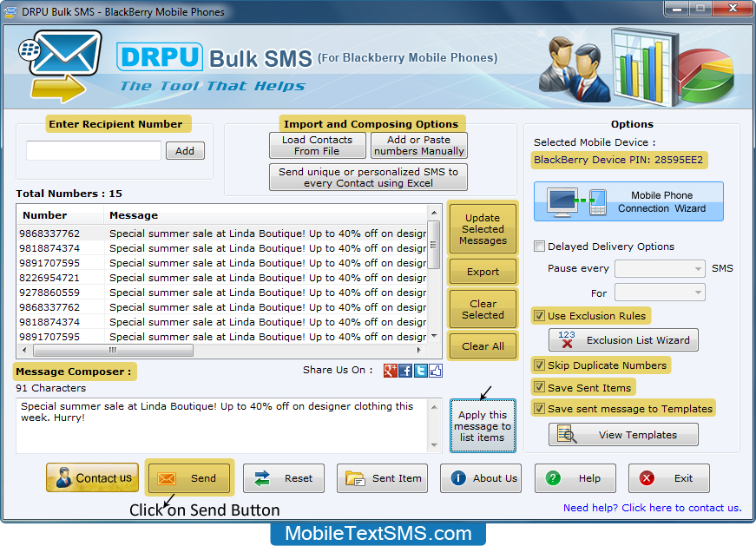Image resolution: width=756 pixels, height=546 pixels.
Task: Click inside the message composer text box
Action: point(222,425)
